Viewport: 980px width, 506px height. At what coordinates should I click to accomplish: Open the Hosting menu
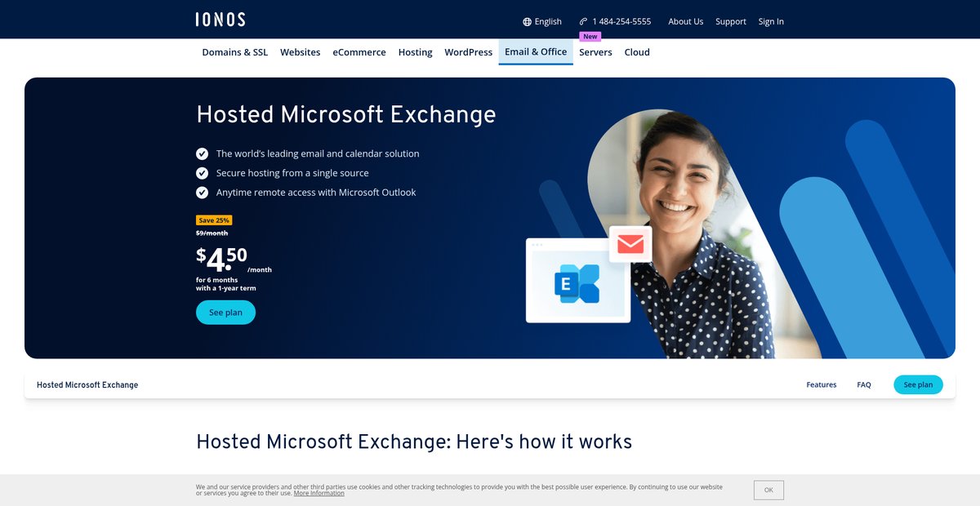(415, 52)
